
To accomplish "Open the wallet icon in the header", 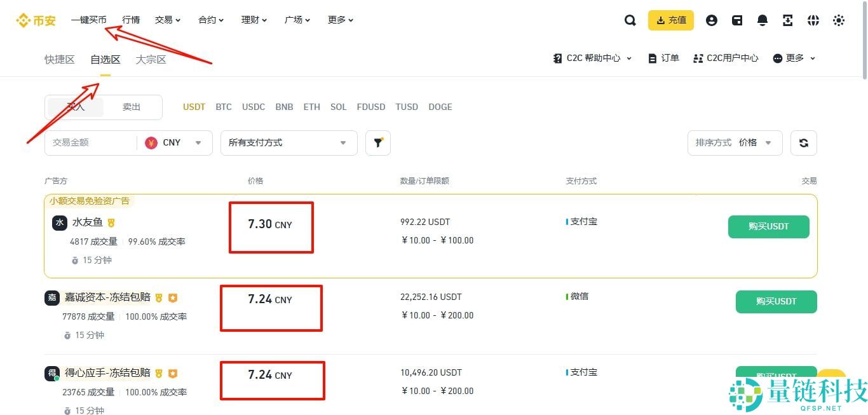I will pyautogui.click(x=736, y=20).
